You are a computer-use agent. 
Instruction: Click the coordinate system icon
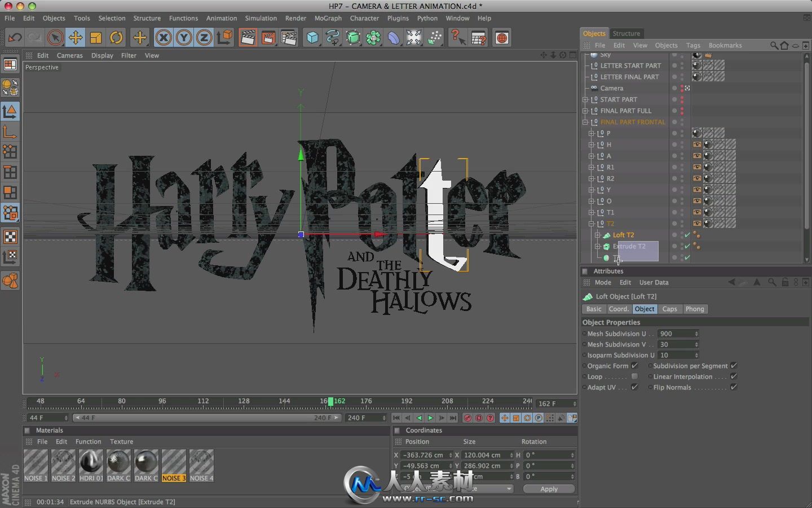pos(224,38)
